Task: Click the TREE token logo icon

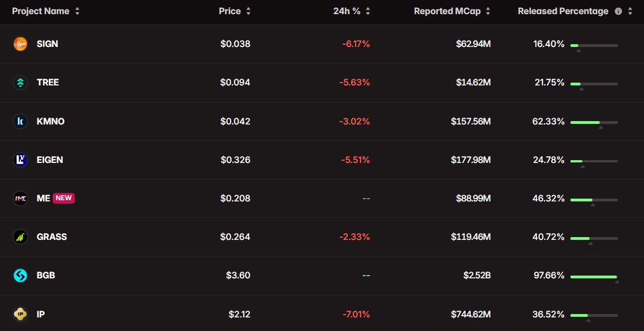Action: tap(20, 83)
